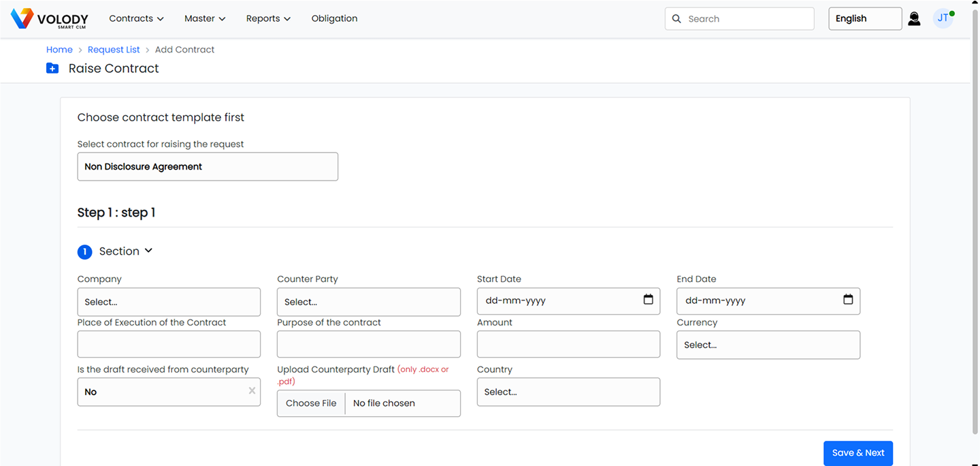Click the Save & Next button
This screenshot has width=980, height=466.
[x=857, y=453]
